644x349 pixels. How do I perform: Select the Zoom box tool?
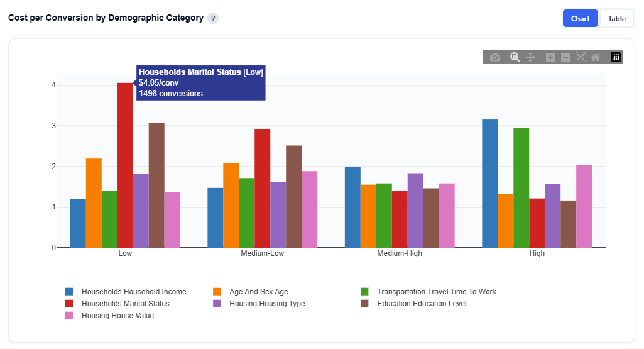click(x=515, y=57)
